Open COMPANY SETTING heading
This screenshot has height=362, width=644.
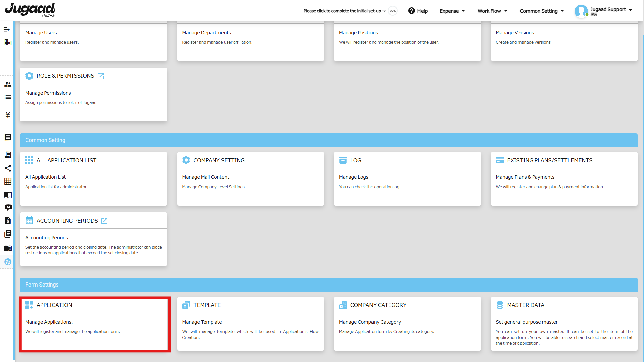pos(219,160)
